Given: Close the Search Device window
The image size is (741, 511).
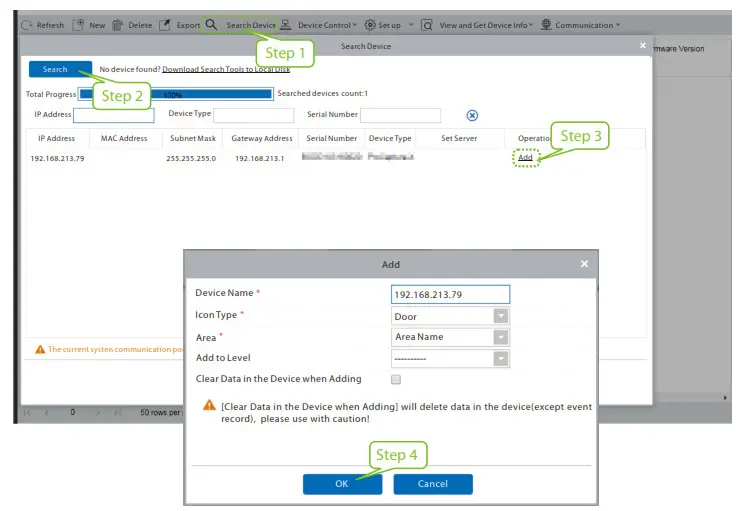Looking at the screenshot, I should coord(643,45).
